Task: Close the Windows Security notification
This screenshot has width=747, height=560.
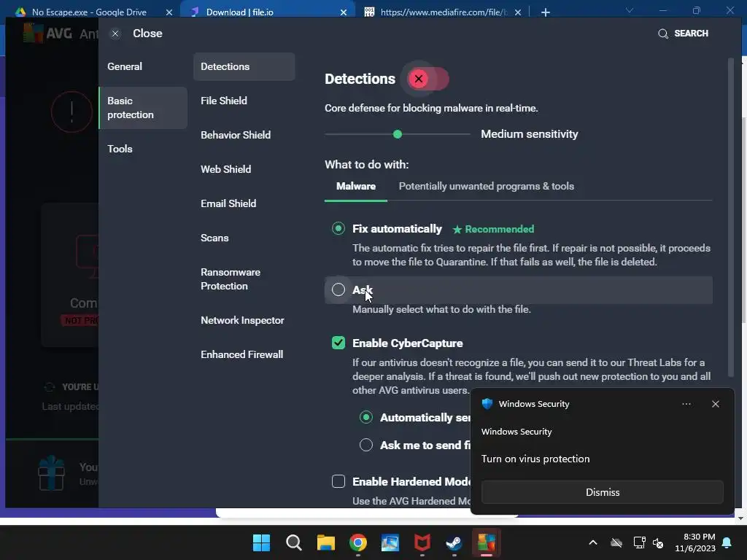Action: (715, 404)
